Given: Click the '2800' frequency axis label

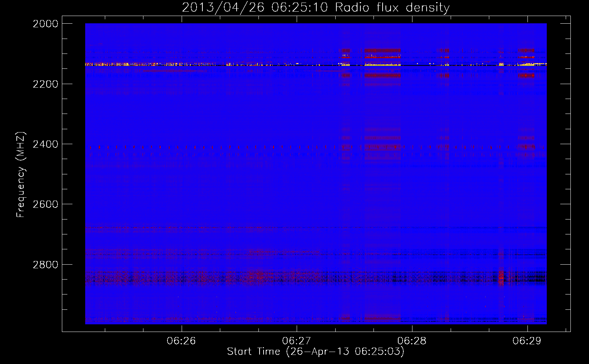Looking at the screenshot, I should (x=46, y=264).
